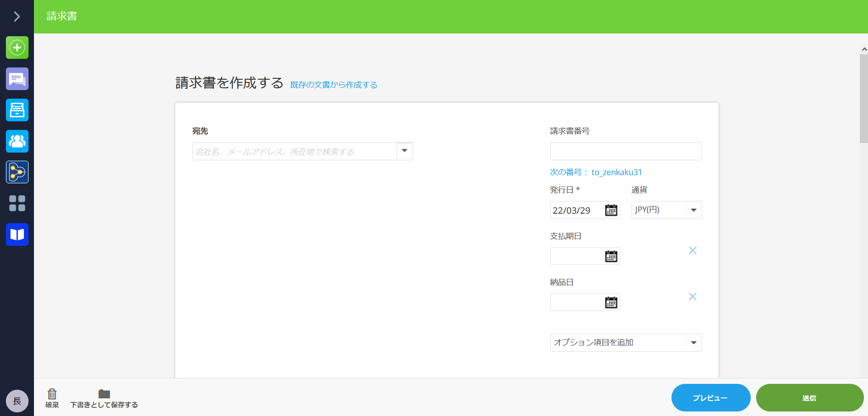Screen dimensions: 868x416
Task: Open calendar icon for 納品日
Action: click(x=611, y=302)
